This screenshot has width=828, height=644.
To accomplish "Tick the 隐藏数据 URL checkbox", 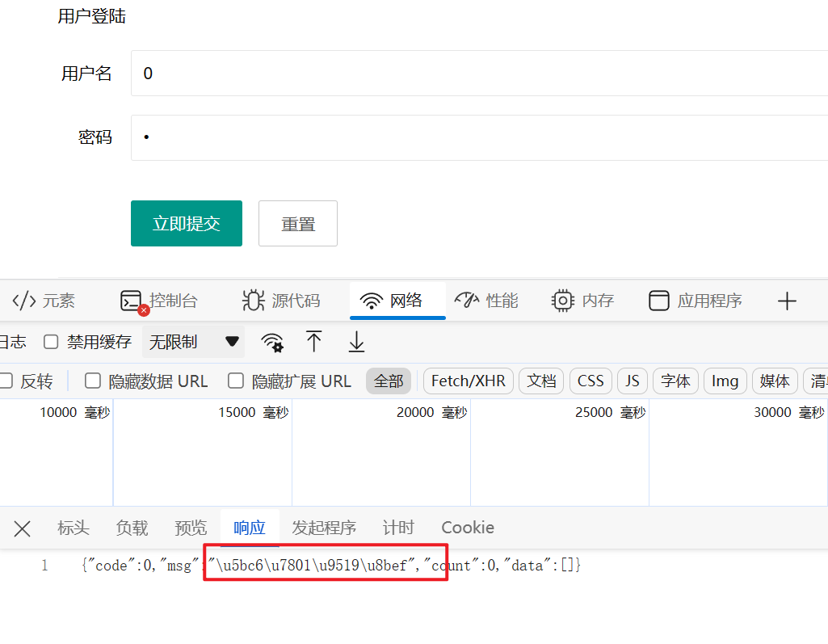I will [x=93, y=381].
